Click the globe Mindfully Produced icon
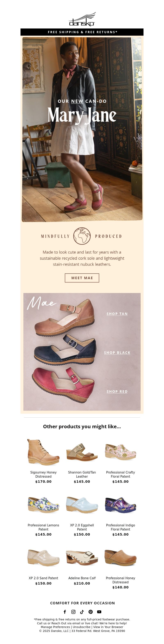The height and width of the screenshot is (644, 164). tap(82, 236)
